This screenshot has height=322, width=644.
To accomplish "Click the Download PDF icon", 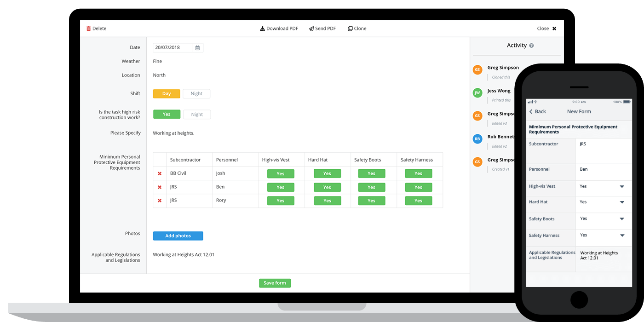I will [262, 28].
